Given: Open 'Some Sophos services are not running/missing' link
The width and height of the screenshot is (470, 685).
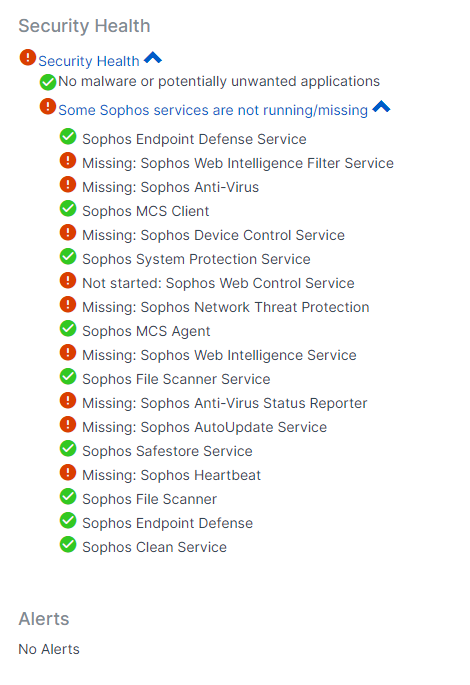Looking at the screenshot, I should pyautogui.click(x=213, y=110).
